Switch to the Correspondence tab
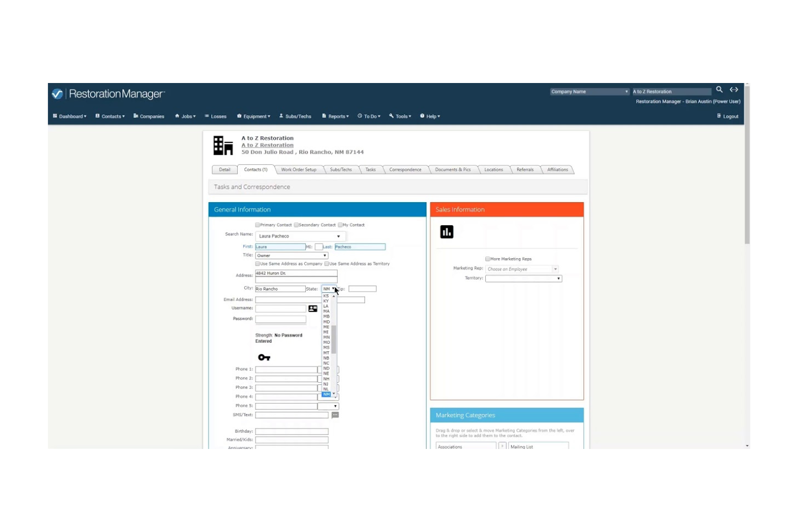 405,170
